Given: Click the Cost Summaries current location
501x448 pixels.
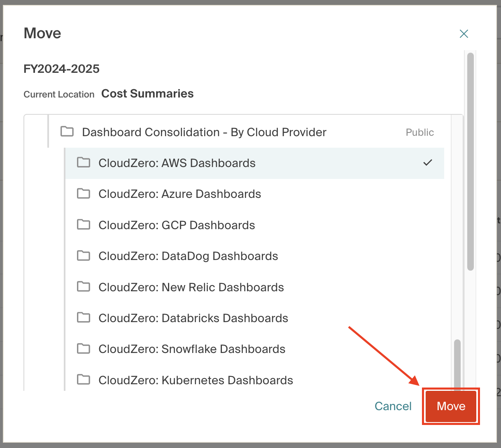Looking at the screenshot, I should (147, 94).
